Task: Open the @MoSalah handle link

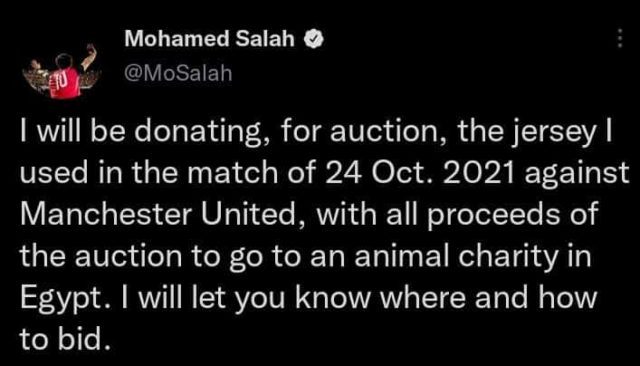Action: click(x=178, y=73)
